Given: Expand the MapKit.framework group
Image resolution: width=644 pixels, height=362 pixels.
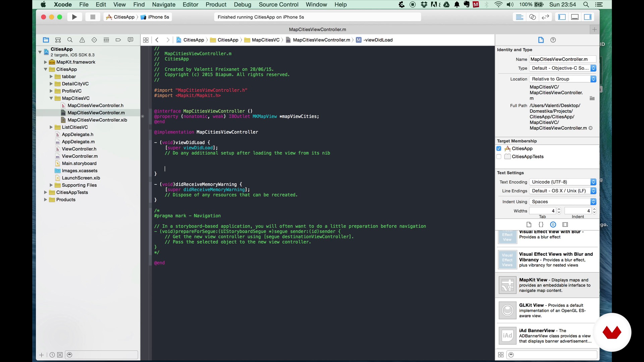Looking at the screenshot, I should coord(45,62).
